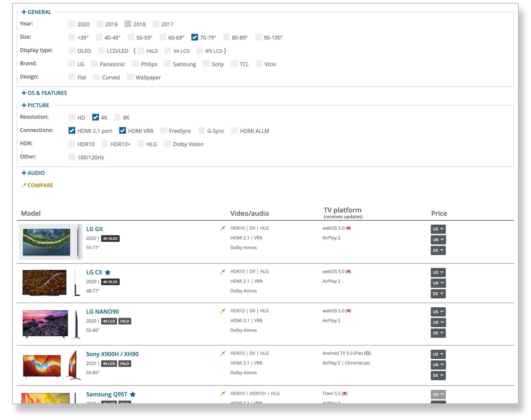Open the US price dropdown for LG CX
Image resolution: width=531 pixels, height=420 pixels.
[x=438, y=272]
